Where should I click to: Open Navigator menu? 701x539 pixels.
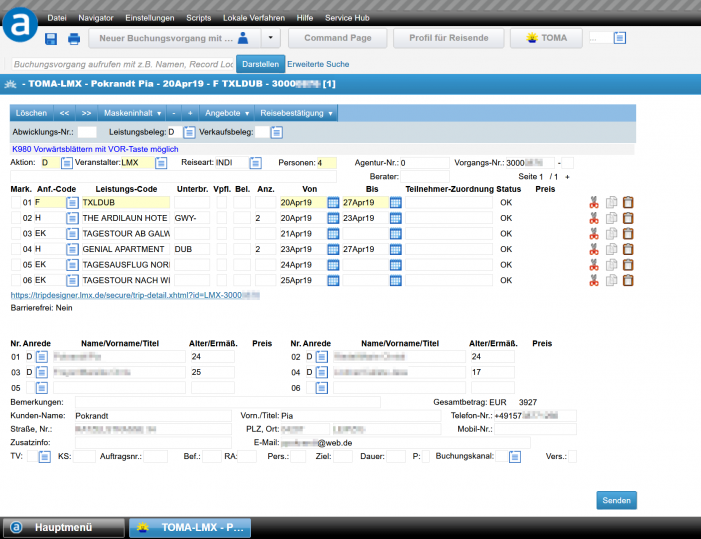[x=96, y=18]
